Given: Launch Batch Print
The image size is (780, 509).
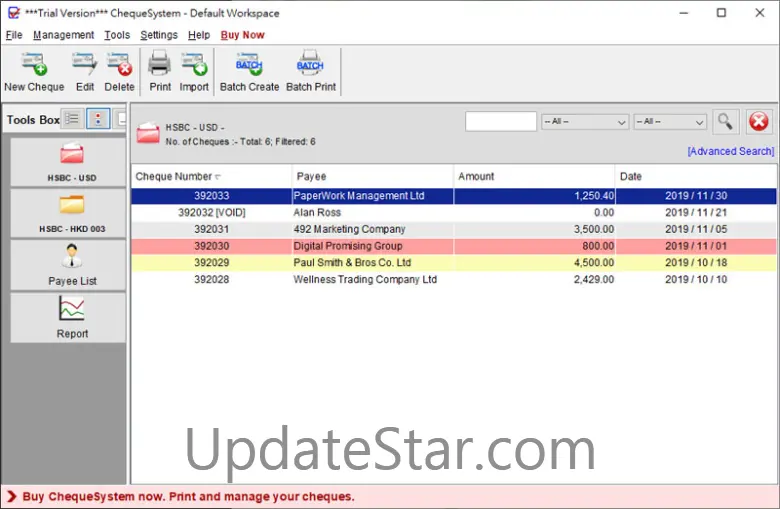Looking at the screenshot, I should 311,73.
